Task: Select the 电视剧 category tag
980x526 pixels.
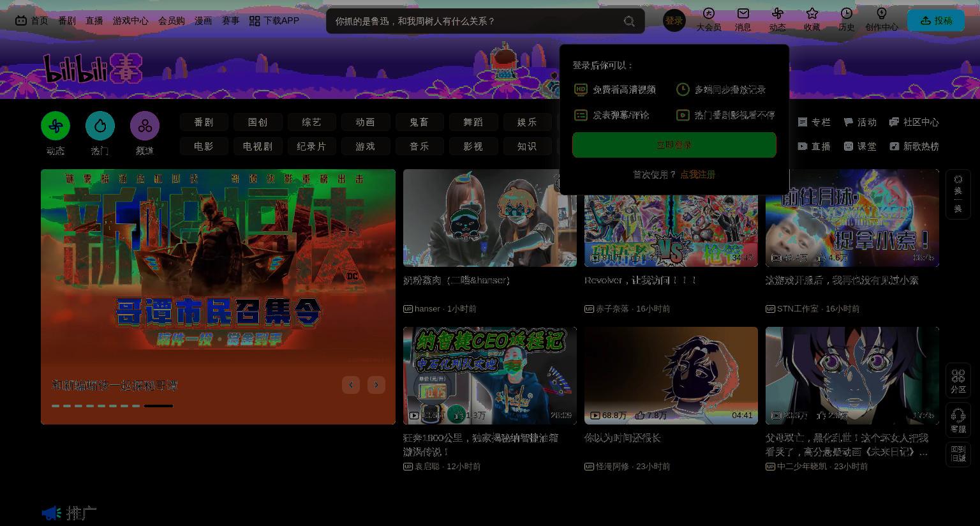Action: [258, 146]
